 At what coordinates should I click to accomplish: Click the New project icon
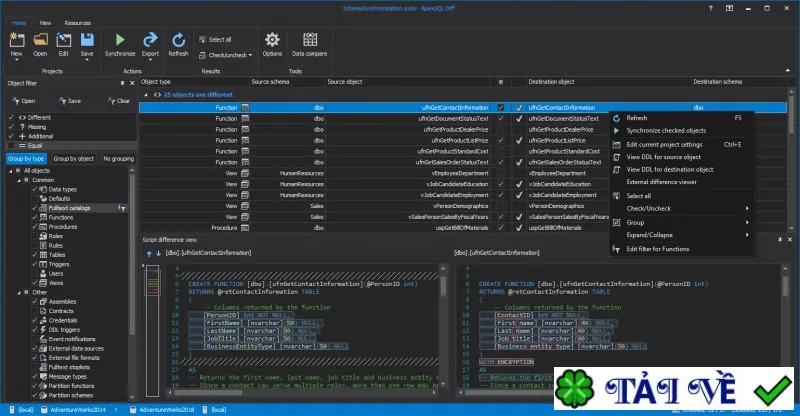[17, 40]
